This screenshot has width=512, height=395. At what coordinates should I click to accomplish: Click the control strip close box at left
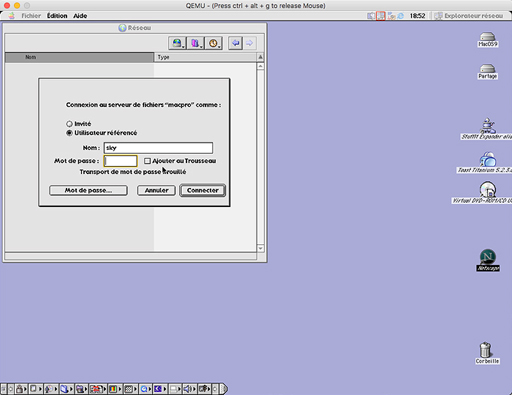coord(4,389)
